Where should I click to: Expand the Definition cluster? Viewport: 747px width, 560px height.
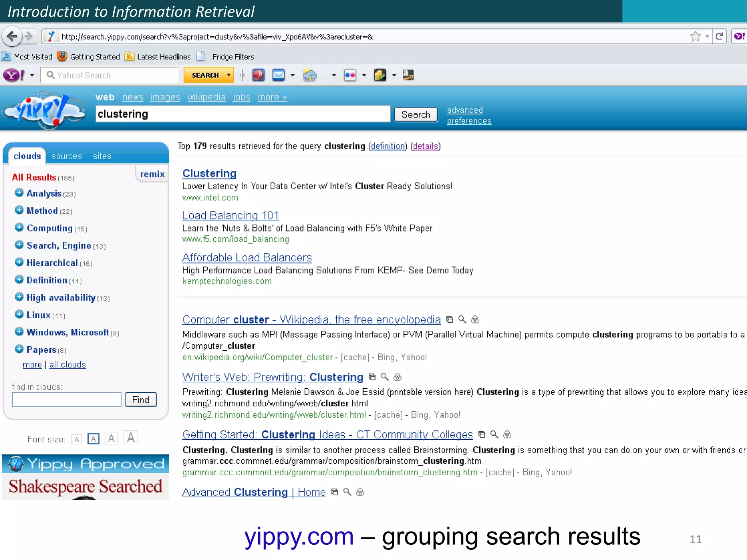[x=19, y=280]
